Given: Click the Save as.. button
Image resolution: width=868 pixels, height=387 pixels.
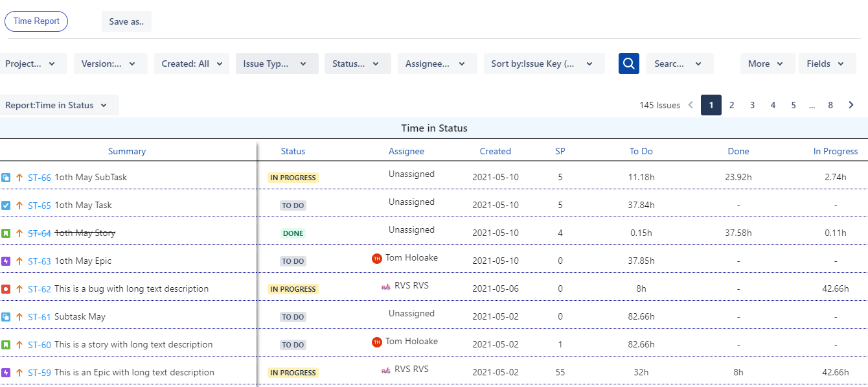Looking at the screenshot, I should pos(126,21).
